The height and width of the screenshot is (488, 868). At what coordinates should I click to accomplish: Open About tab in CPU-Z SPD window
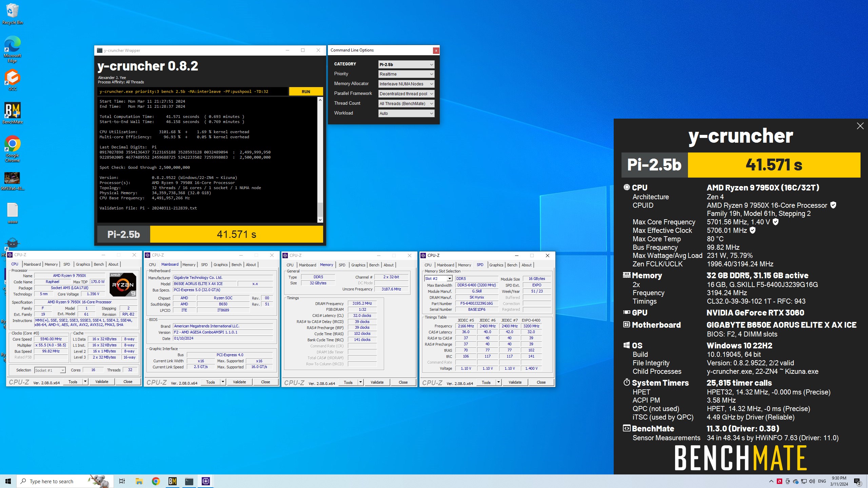point(527,265)
